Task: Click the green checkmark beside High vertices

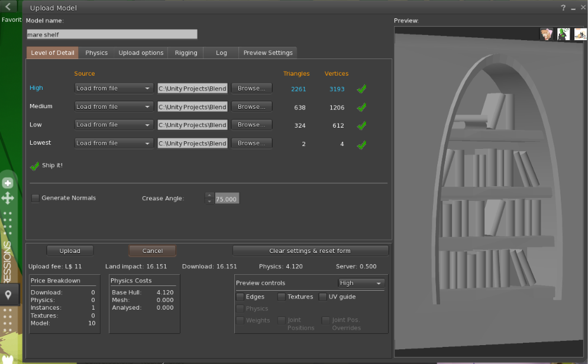Action: 361,89
